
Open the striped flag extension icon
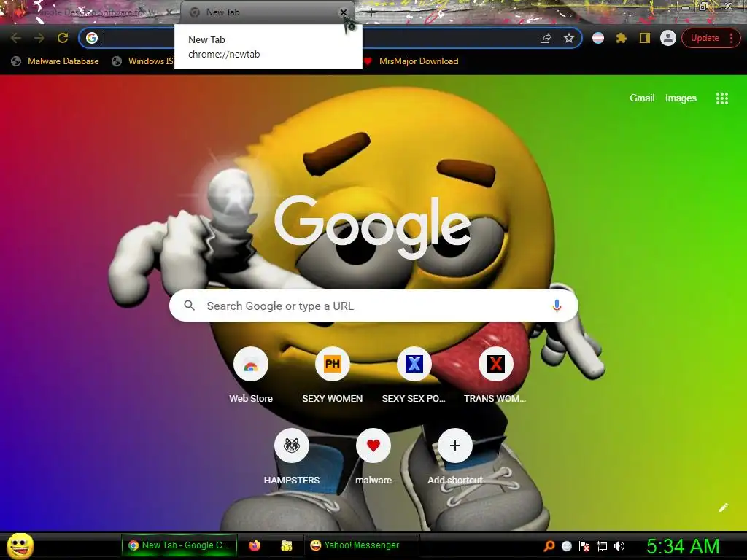click(x=598, y=38)
